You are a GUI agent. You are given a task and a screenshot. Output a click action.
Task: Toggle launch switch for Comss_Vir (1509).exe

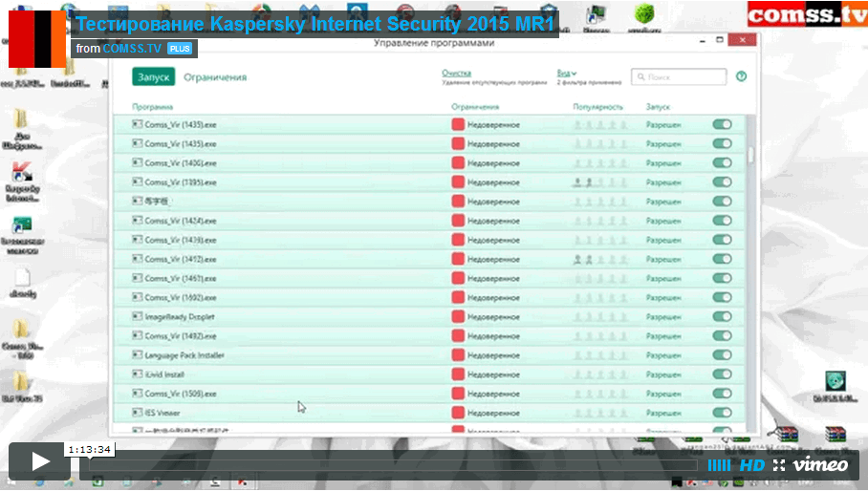(x=722, y=394)
